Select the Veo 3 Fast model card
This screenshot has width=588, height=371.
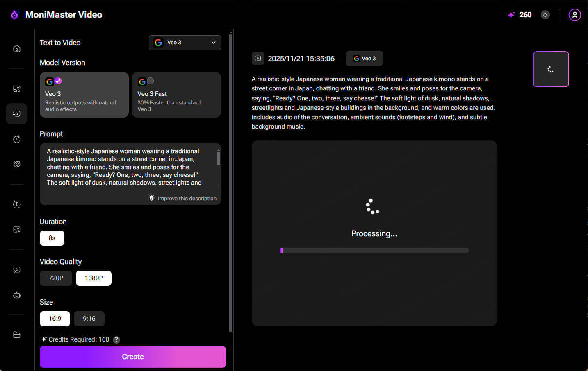click(x=176, y=95)
